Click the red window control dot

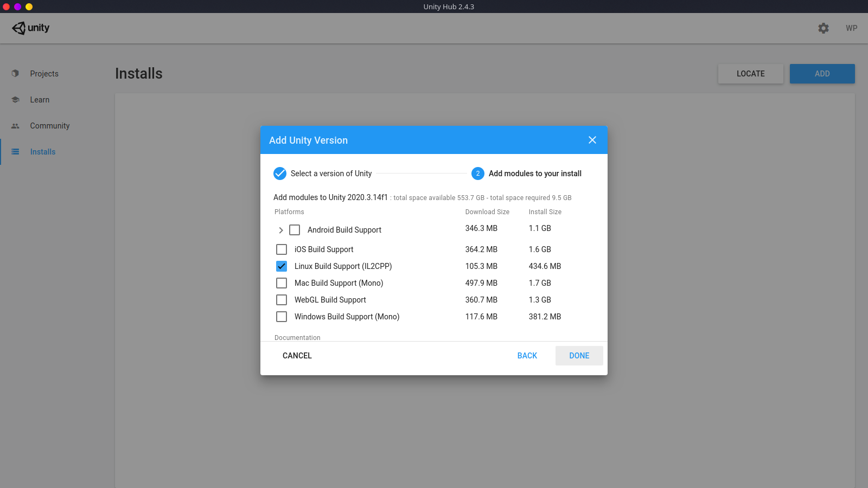7,7
